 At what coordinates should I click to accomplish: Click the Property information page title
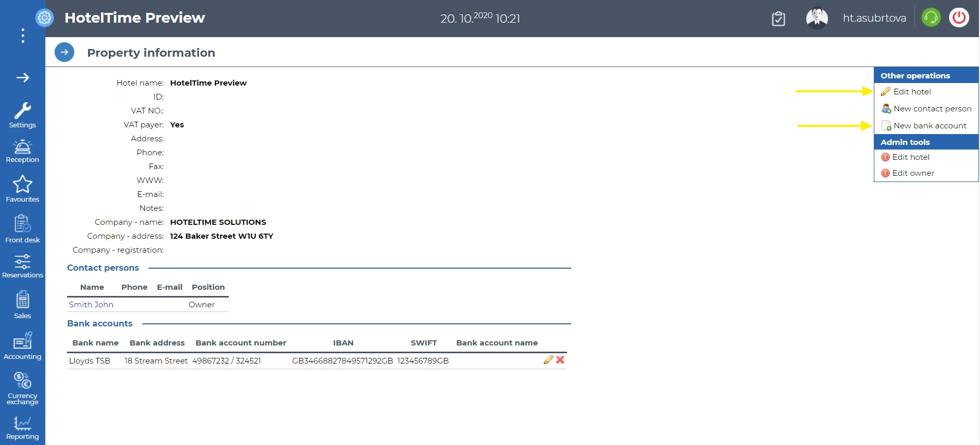(x=151, y=53)
